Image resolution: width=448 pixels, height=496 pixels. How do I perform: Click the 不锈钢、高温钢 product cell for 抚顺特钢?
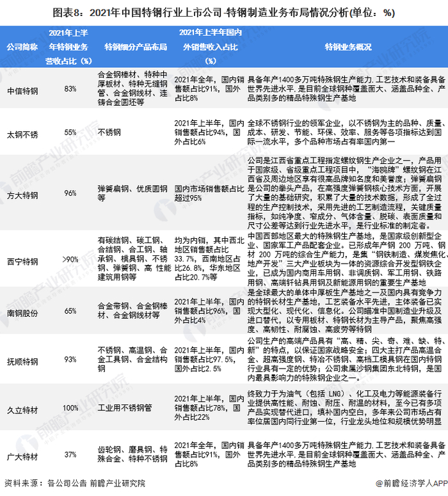(132, 359)
